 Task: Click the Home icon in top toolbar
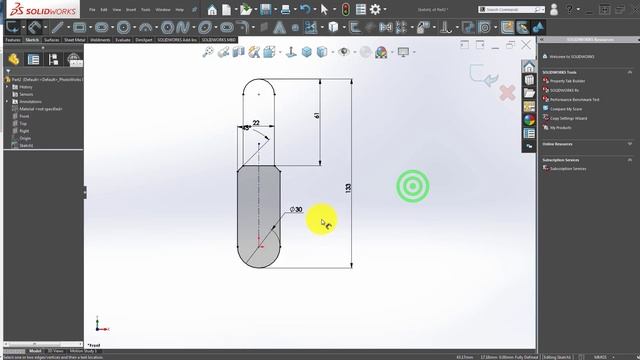click(x=212, y=9)
